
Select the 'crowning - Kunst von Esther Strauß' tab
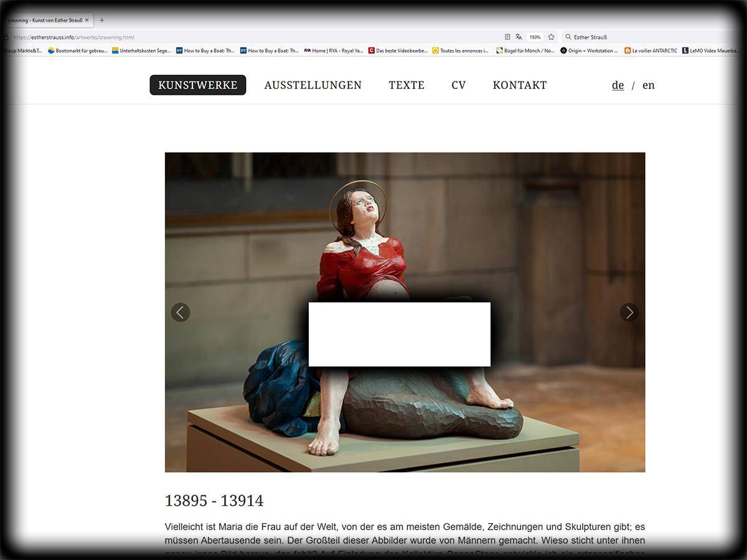[47, 20]
